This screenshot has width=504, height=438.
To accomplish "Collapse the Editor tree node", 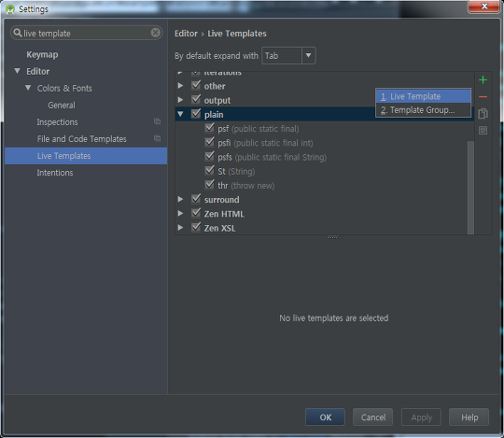I will click(18, 71).
